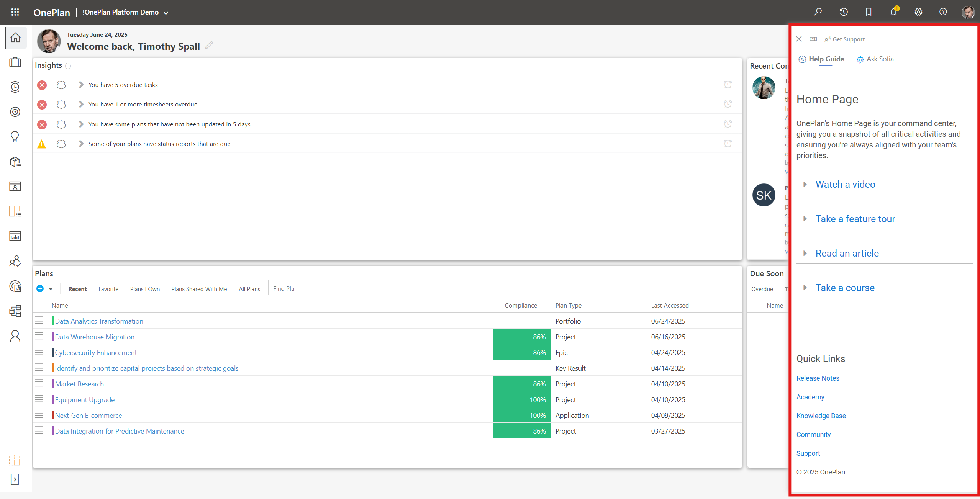Open the add plan dropdown arrow
Image resolution: width=980 pixels, height=499 pixels.
tap(51, 289)
